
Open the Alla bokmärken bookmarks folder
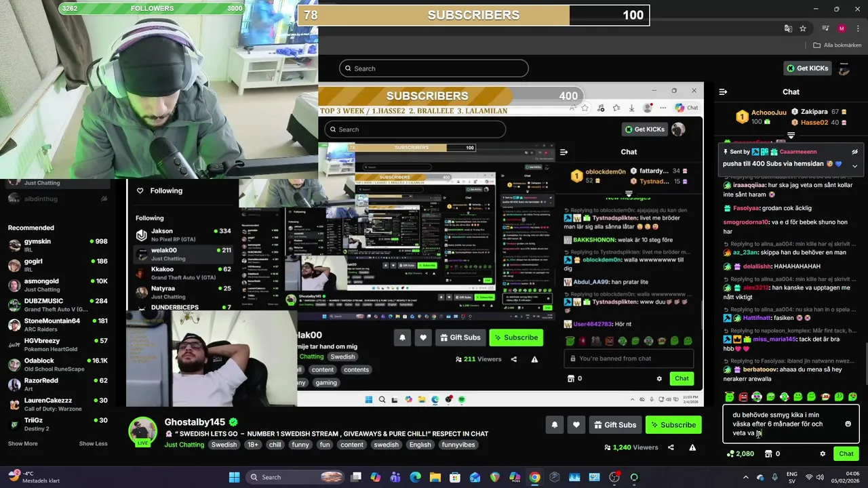[837, 45]
